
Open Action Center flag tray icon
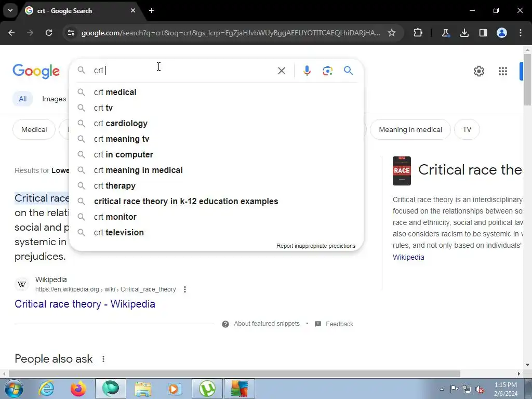(x=454, y=389)
